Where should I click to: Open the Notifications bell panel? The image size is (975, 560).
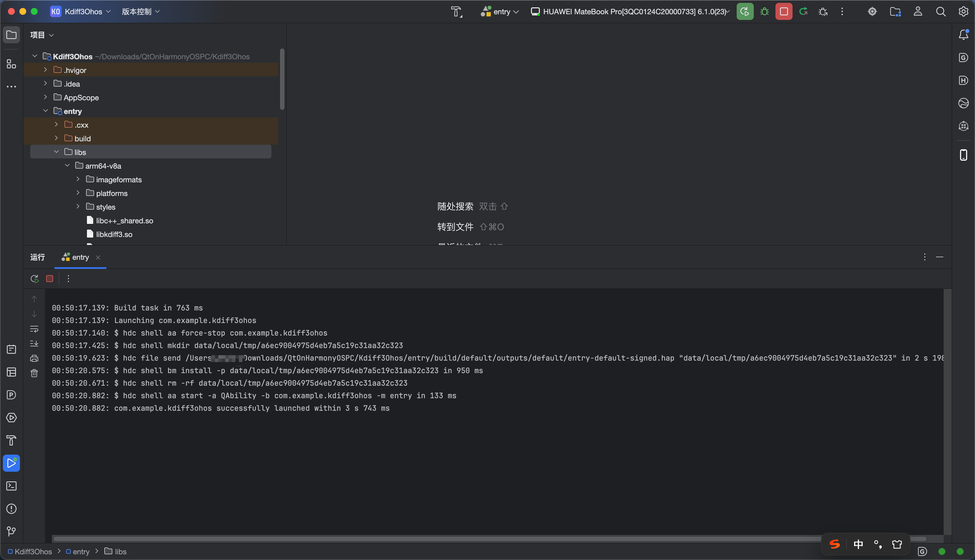pyautogui.click(x=963, y=35)
